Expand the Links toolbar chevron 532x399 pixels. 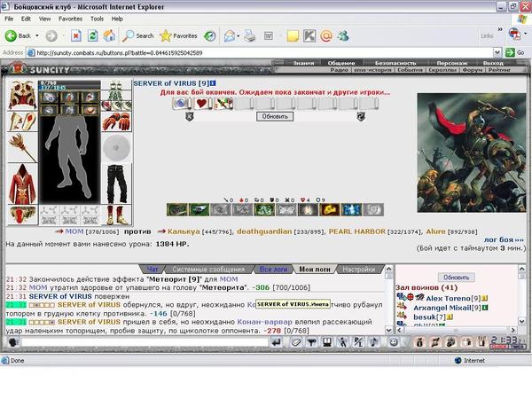(500, 30)
